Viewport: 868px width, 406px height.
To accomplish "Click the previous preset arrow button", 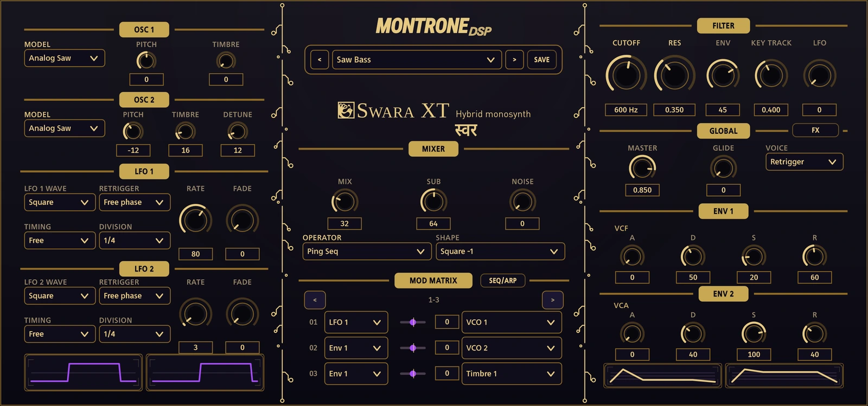I will pyautogui.click(x=320, y=60).
